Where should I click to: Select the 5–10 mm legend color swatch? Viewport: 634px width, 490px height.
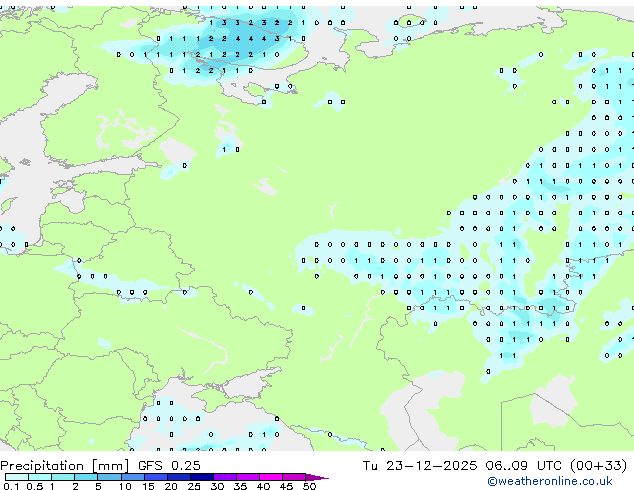pyautogui.click(x=110, y=477)
